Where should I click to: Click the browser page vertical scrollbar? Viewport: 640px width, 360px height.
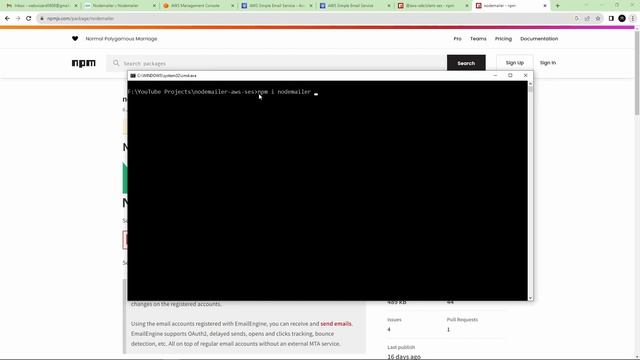[637, 73]
